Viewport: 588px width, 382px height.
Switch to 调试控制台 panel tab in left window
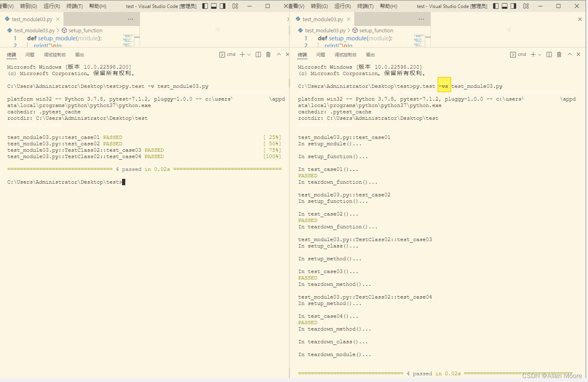[55, 55]
